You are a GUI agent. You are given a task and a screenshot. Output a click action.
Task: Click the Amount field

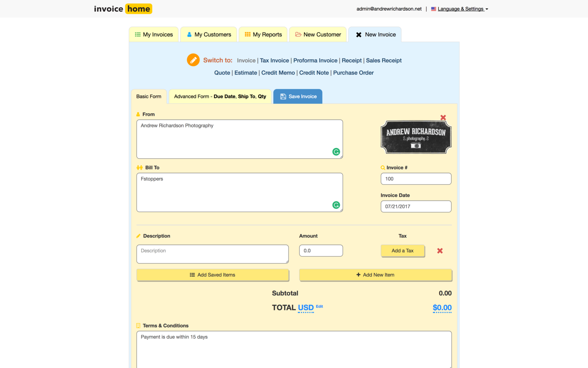[321, 251]
